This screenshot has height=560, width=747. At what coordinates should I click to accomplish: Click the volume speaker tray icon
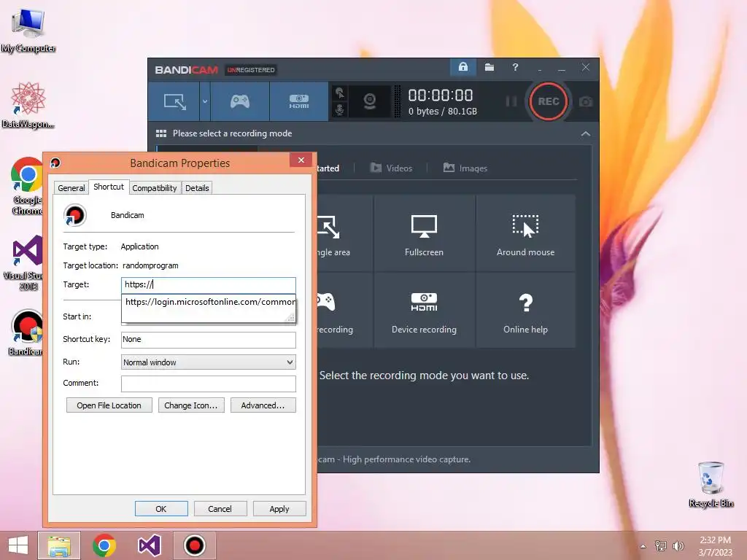[678, 545]
